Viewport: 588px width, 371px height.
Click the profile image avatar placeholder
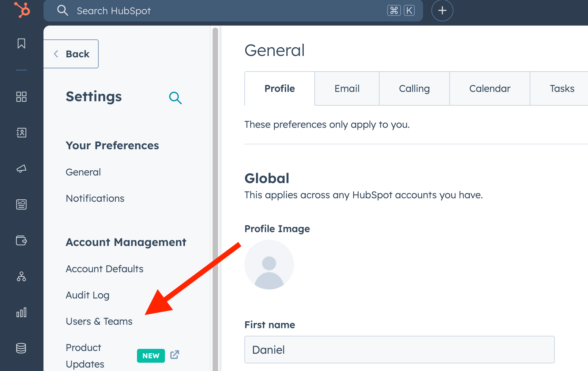(x=269, y=265)
